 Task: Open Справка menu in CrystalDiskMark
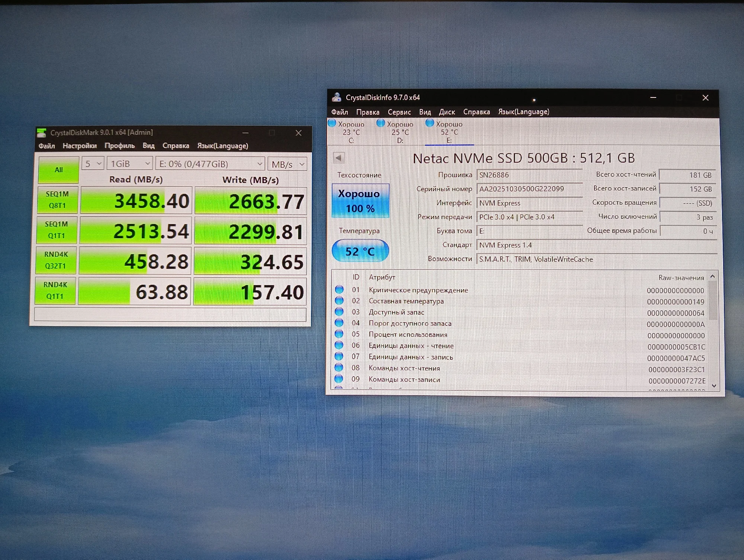(176, 146)
